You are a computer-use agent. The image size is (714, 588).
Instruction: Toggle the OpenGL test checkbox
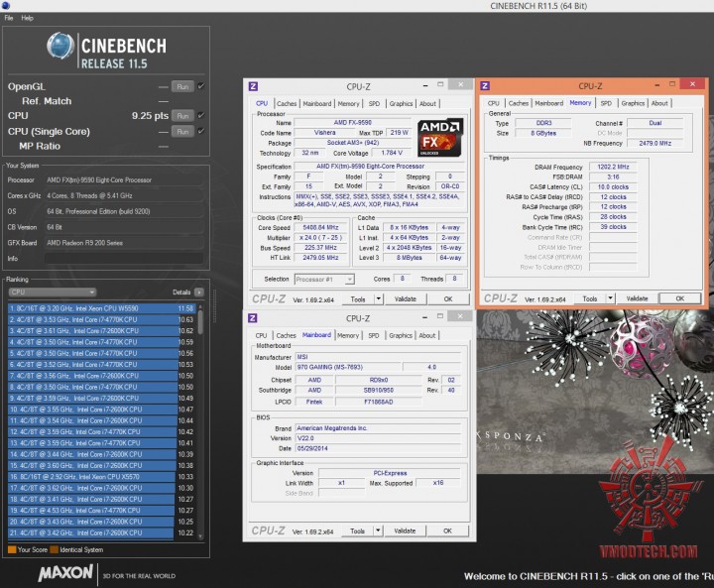[x=200, y=86]
